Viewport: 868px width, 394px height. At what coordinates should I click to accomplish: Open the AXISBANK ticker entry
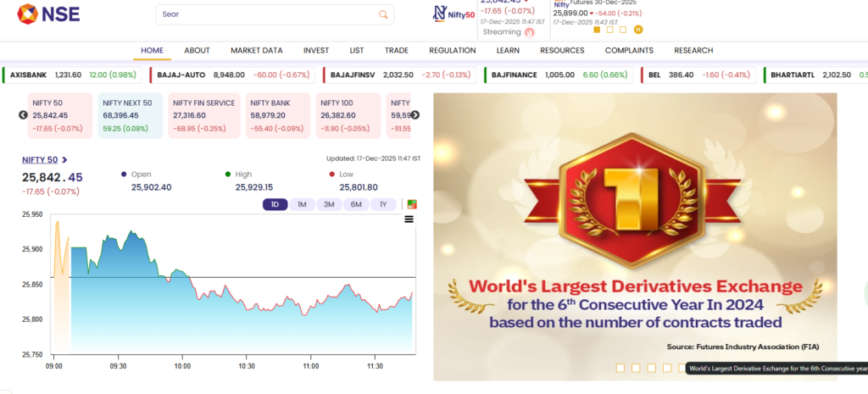(73, 75)
